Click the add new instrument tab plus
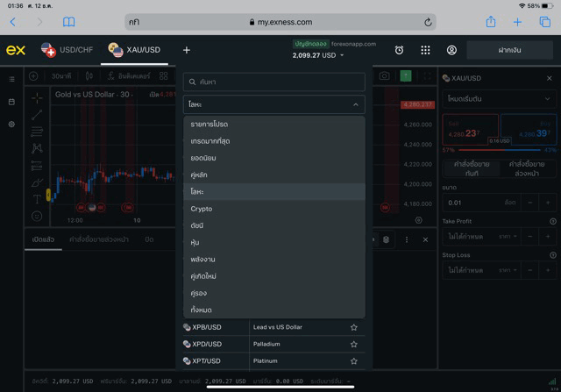This screenshot has height=392, width=561. (186, 50)
